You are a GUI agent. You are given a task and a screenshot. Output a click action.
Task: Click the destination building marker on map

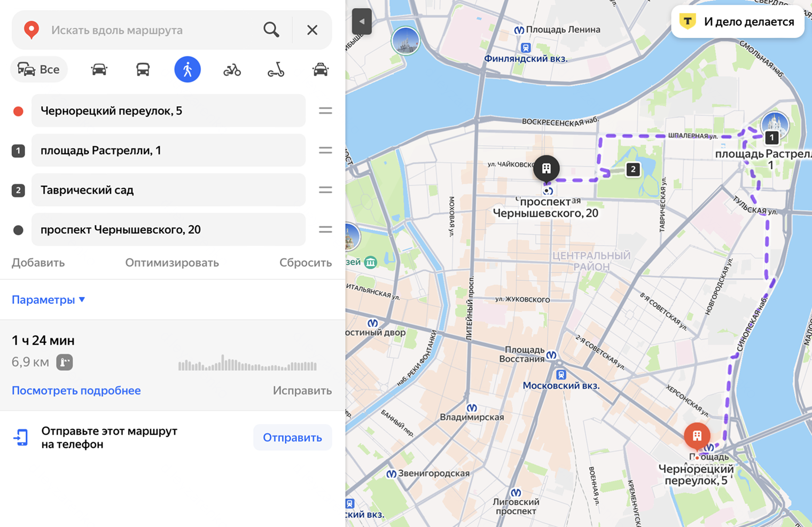click(x=546, y=169)
